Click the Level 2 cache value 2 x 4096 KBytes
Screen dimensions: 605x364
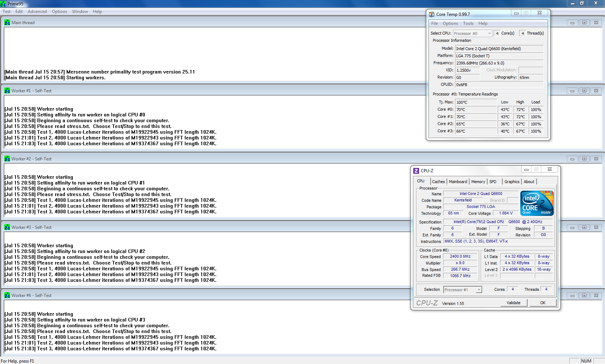[x=517, y=270]
